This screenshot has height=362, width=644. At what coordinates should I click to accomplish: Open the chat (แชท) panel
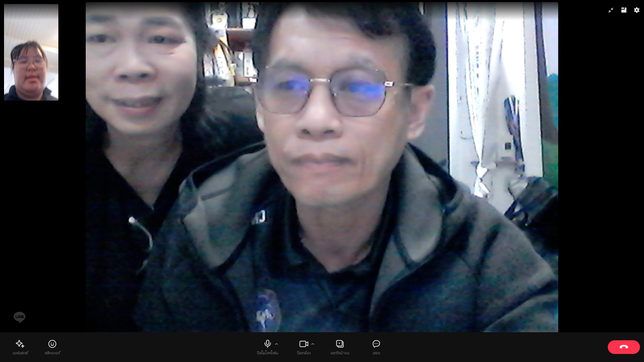(376, 347)
